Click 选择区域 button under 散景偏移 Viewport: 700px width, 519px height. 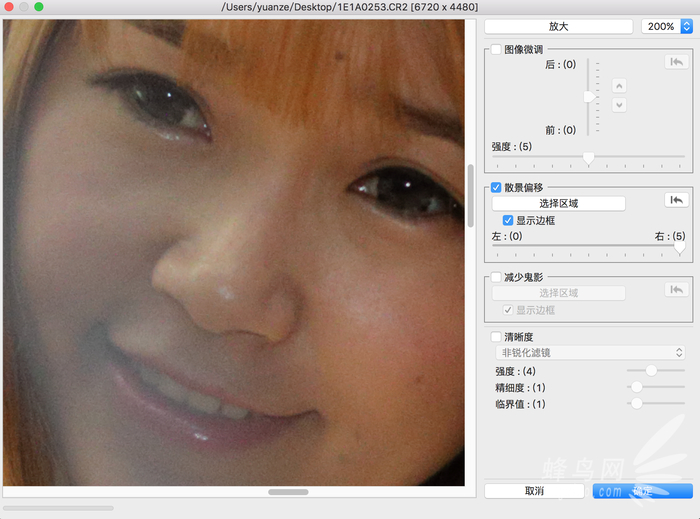558,203
